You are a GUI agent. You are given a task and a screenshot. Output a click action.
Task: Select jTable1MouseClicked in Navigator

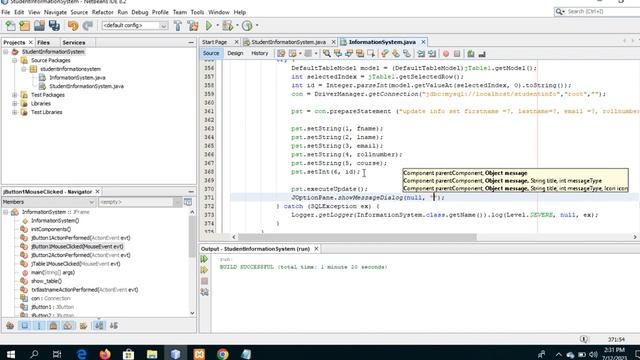tap(76, 264)
